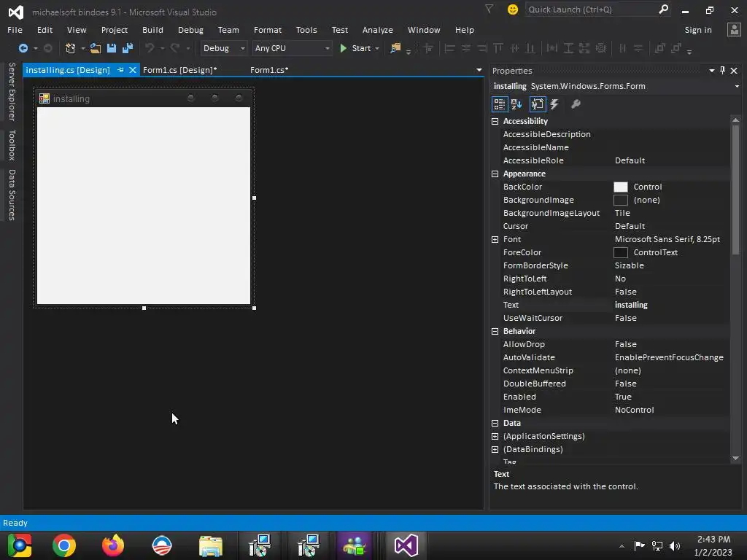Click the BackColor Control color swatch

(x=620, y=187)
